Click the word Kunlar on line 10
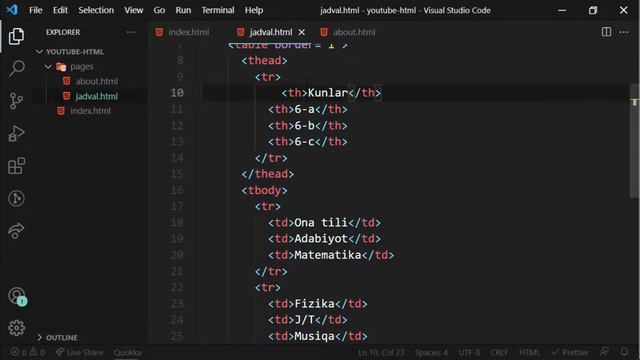The height and width of the screenshot is (360, 640). click(328, 93)
